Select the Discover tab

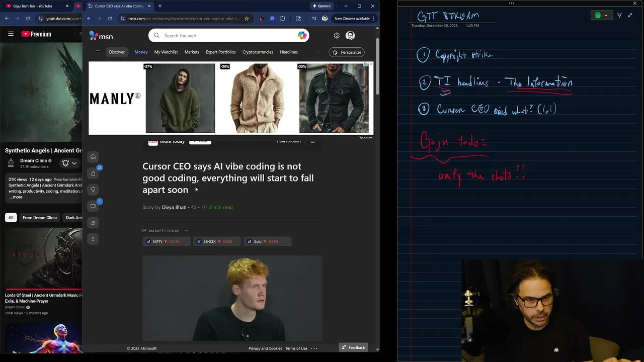pyautogui.click(x=117, y=52)
